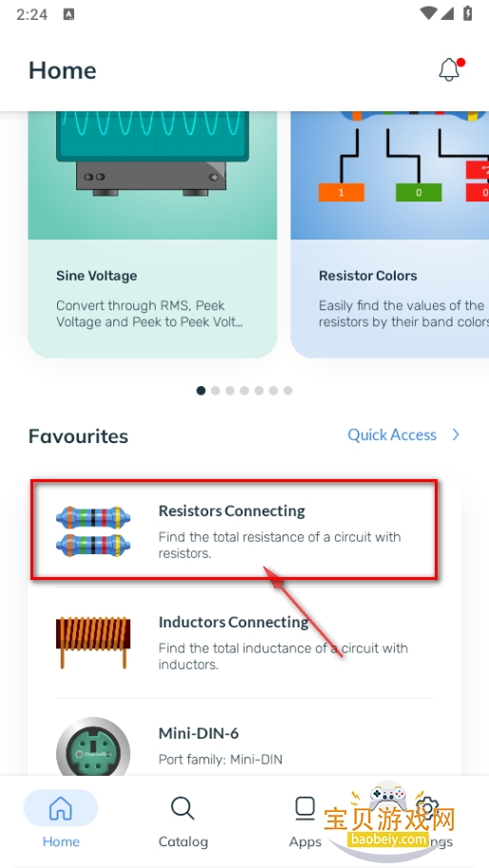Open Inductors Connecting favourite entry
Viewport: 489px width, 868px height.
(244, 642)
